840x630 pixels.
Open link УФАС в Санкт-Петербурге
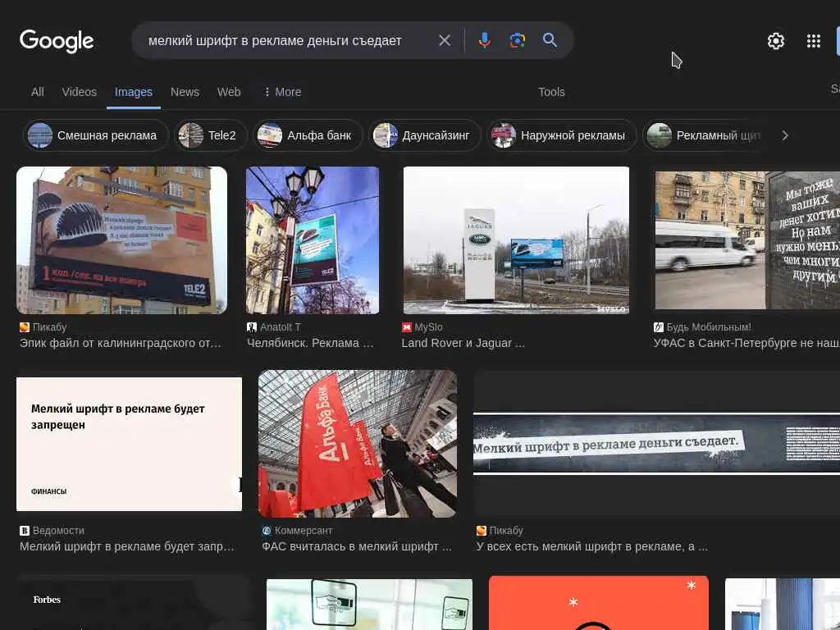[746, 343]
